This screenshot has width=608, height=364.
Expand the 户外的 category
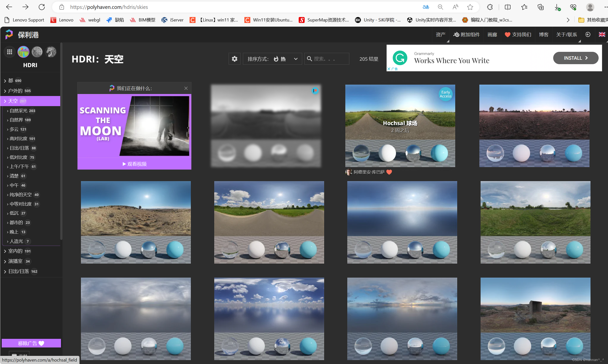point(15,91)
